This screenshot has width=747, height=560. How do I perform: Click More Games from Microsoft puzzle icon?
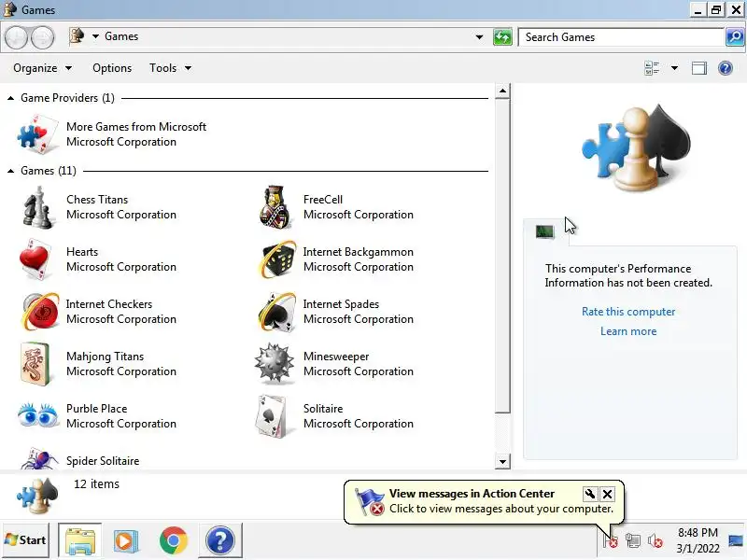point(38,133)
